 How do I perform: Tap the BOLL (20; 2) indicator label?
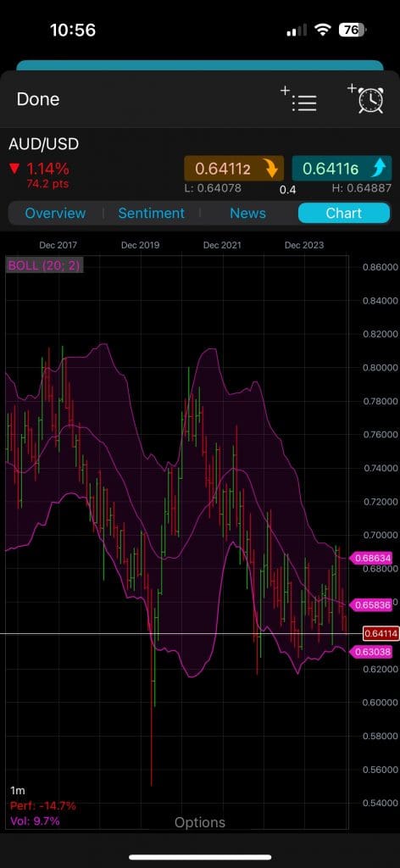[x=44, y=265]
